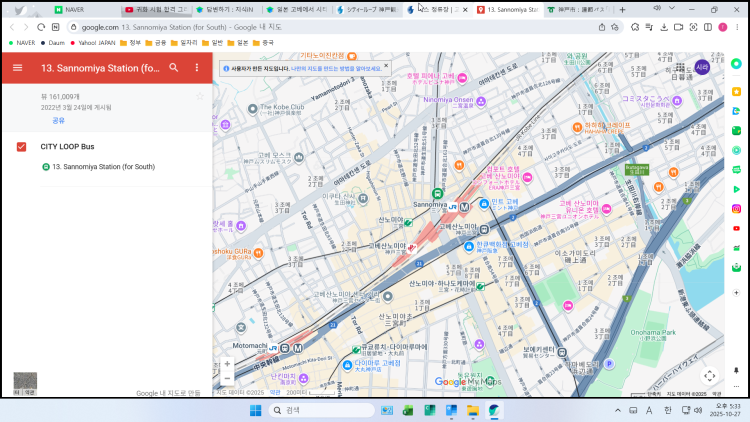The width and height of the screenshot is (750, 422).
Task: Open the 정부 bookmarks folder
Action: tap(130, 43)
